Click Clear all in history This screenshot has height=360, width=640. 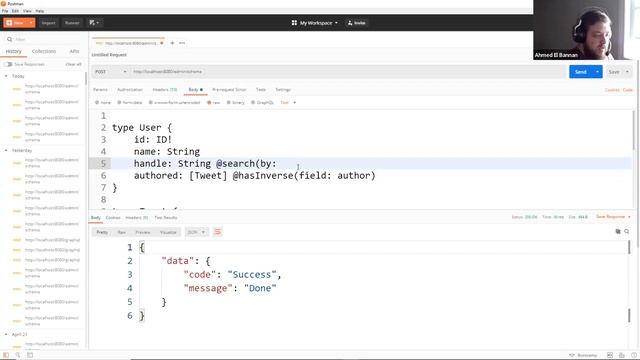tap(73, 64)
